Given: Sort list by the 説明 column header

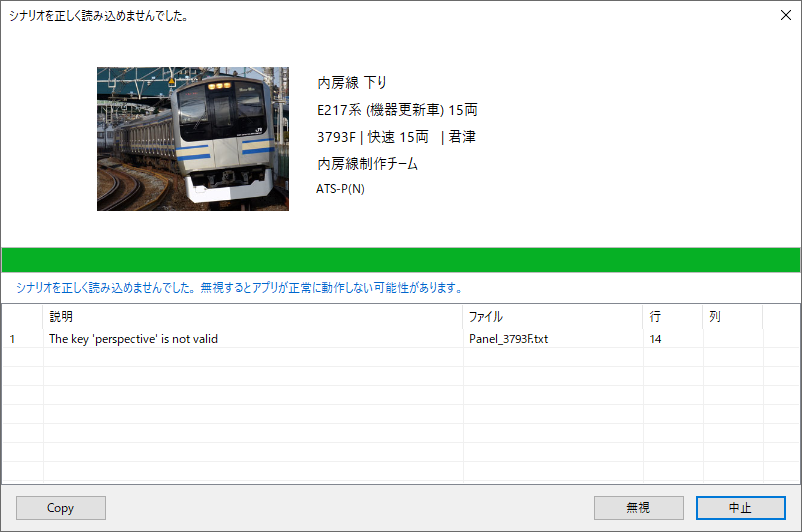Looking at the screenshot, I should 62,317.
